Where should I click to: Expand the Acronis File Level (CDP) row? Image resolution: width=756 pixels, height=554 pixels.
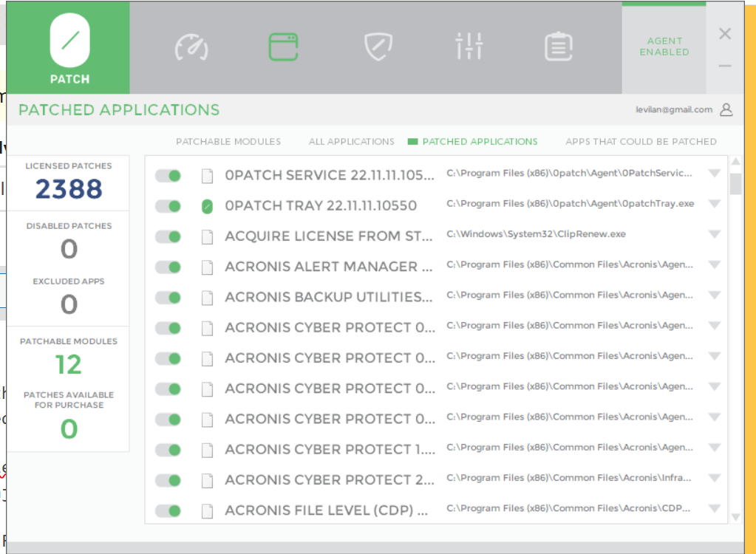(715, 508)
